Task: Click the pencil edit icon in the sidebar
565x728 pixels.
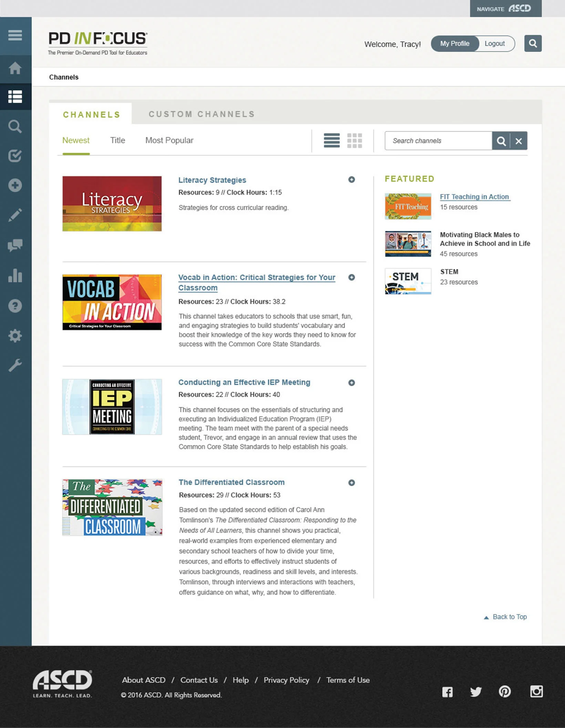Action: (x=15, y=215)
